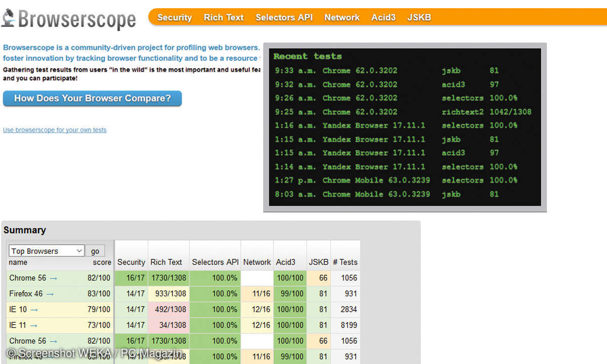Open IE 10 browser details link
This screenshot has width=607, height=364.
(x=18, y=309)
